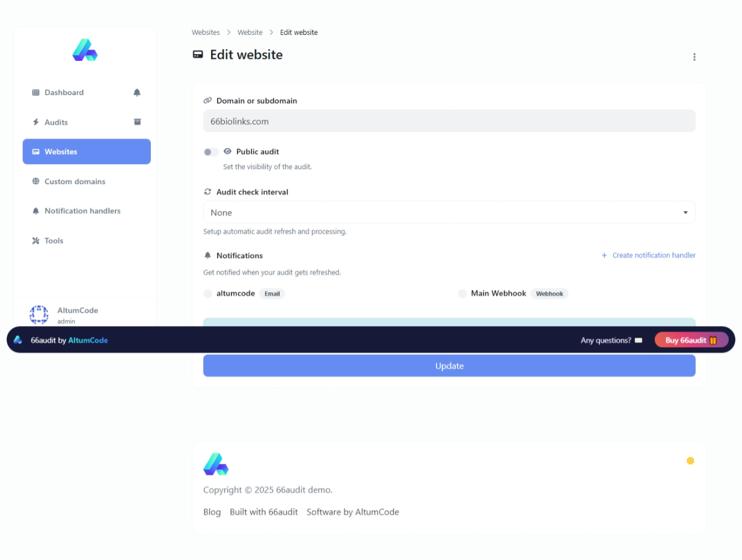Screen dimensions: 742x560
Task: Click the archive icon next to Audits
Action: click(x=137, y=122)
